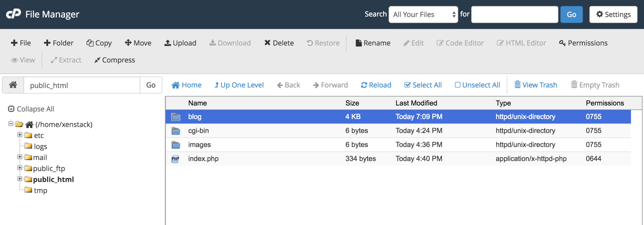Image resolution: width=644 pixels, height=225 pixels.
Task: Sort files by Last Modified column
Action: [416, 103]
